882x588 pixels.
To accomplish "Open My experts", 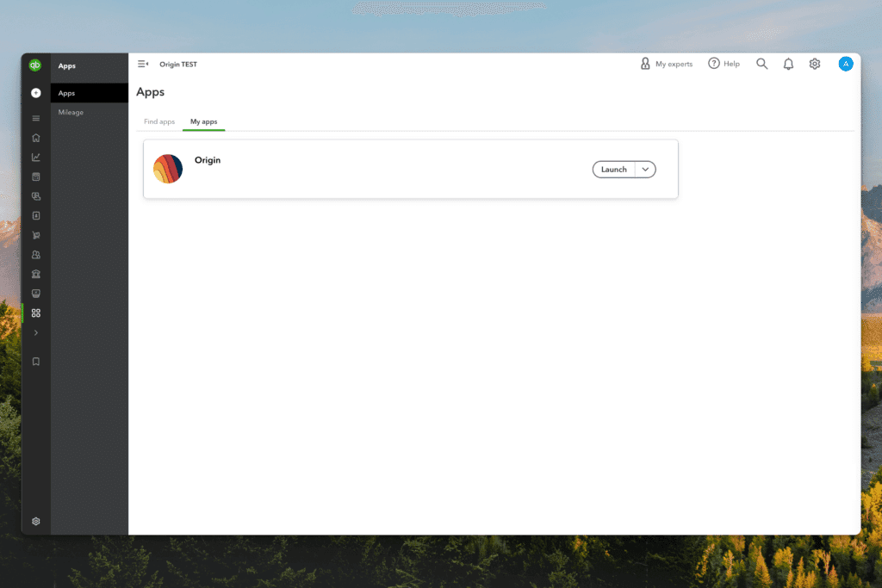I will tap(667, 64).
